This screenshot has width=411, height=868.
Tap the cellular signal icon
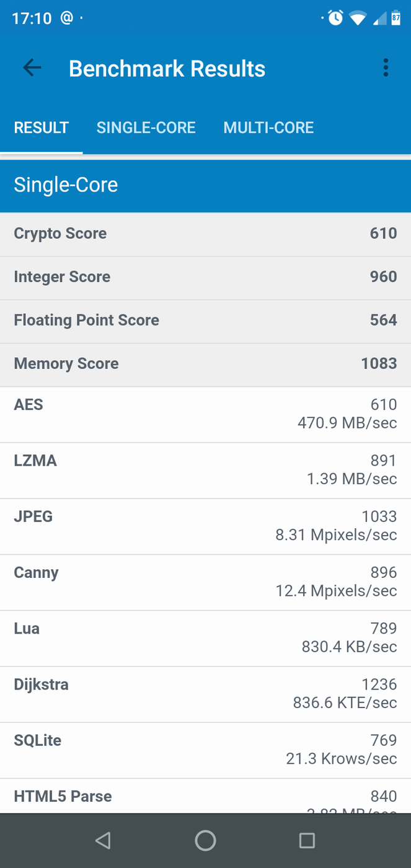(377, 18)
